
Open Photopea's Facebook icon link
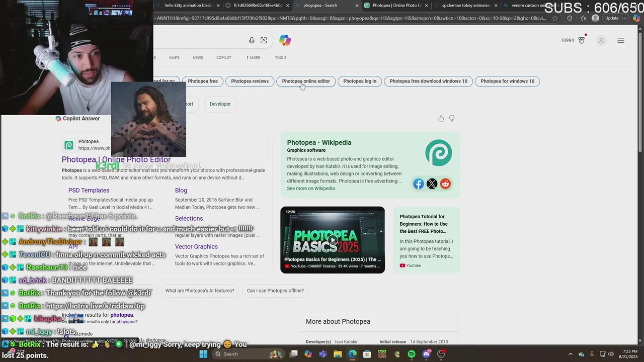(x=419, y=184)
